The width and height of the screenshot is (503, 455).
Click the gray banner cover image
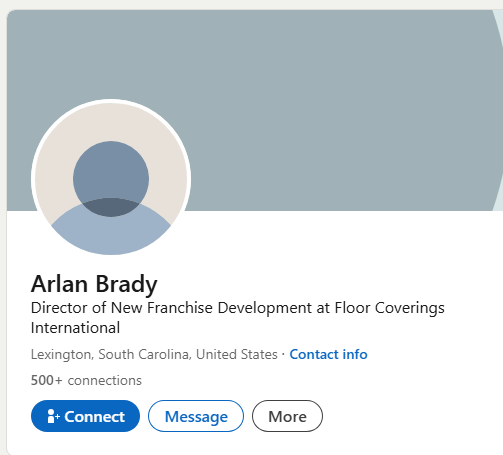click(x=255, y=110)
